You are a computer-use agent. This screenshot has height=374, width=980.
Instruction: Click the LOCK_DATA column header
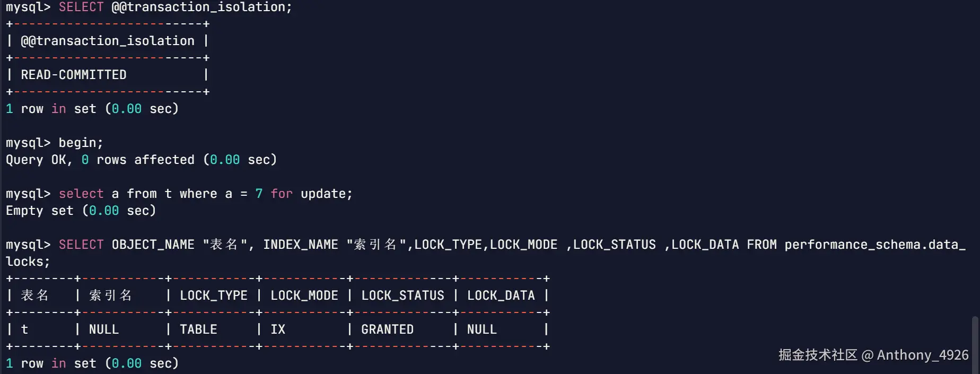[x=501, y=295]
